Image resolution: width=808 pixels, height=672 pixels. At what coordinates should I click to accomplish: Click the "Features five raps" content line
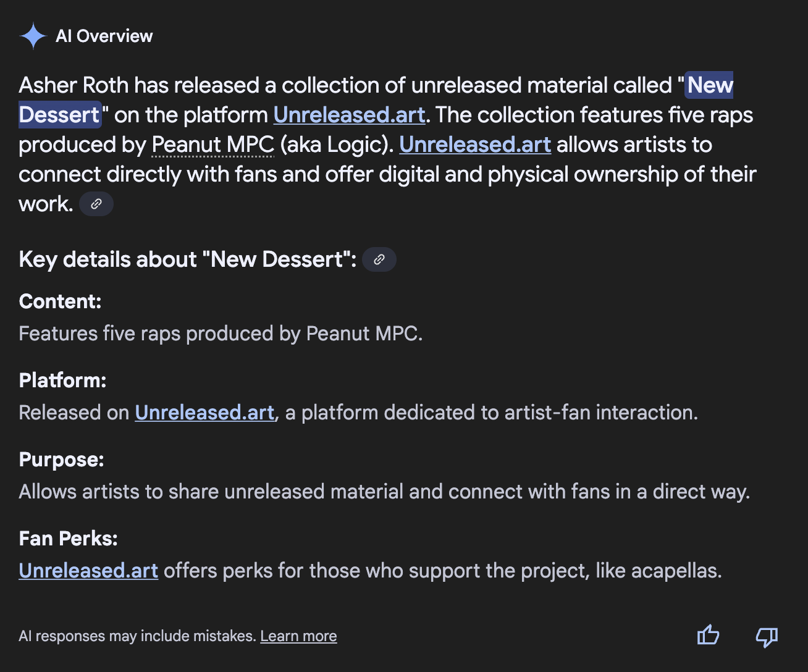tap(221, 334)
